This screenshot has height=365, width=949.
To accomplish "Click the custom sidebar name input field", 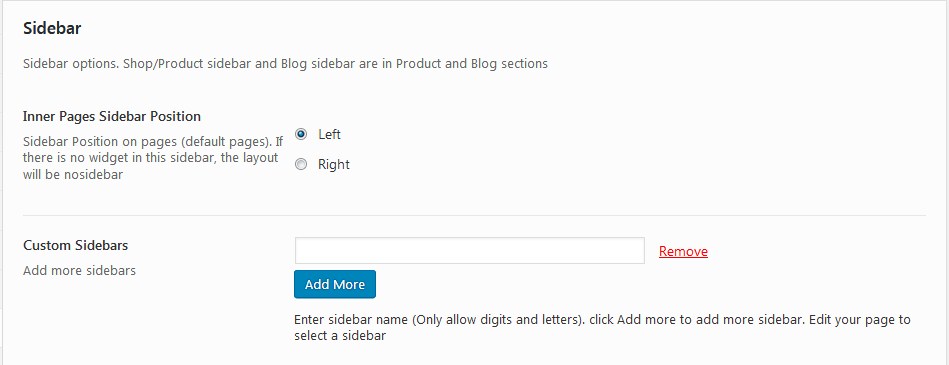I will 470,251.
